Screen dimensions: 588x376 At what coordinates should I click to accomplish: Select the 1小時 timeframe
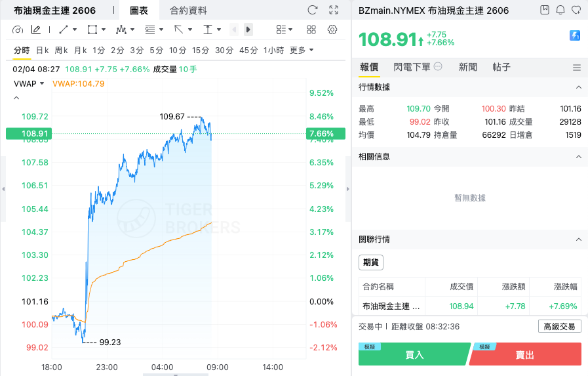click(273, 51)
